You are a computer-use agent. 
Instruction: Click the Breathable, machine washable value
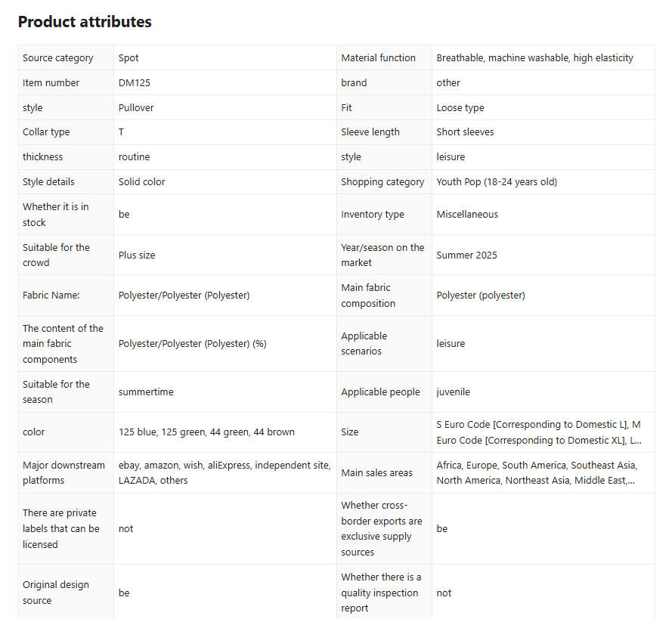click(534, 57)
